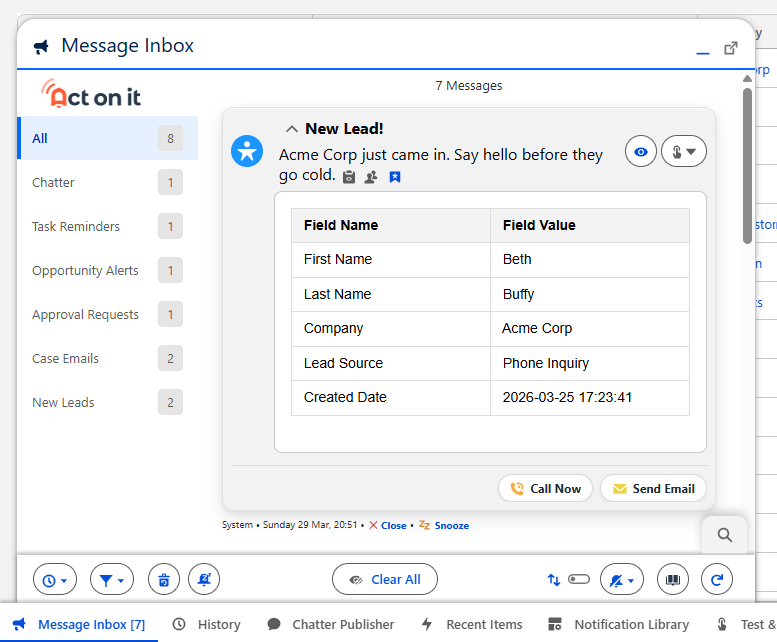Click the assign user icon after 'go cold.'
777x642 pixels.
(371, 177)
